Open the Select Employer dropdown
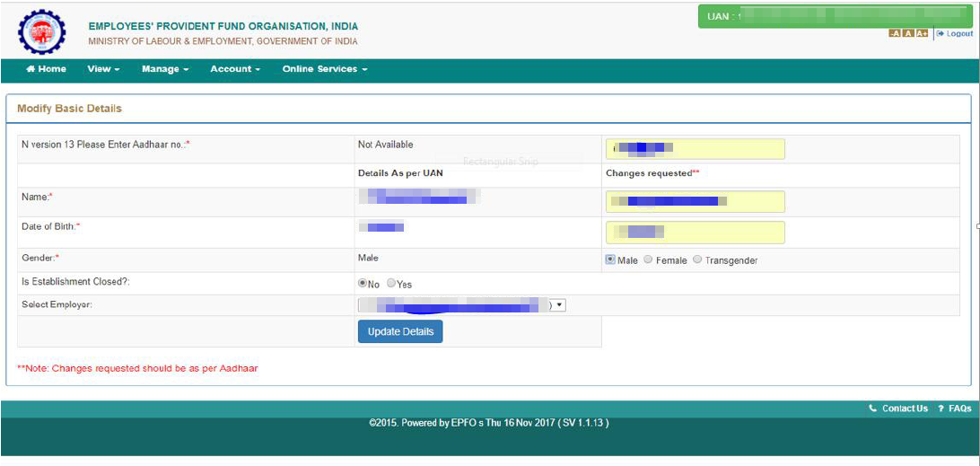This screenshot has height=466, width=980. tap(462, 305)
